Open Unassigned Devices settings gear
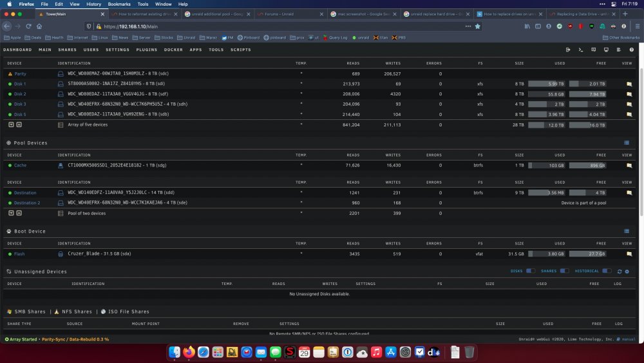This screenshot has height=363, width=644. [x=627, y=271]
